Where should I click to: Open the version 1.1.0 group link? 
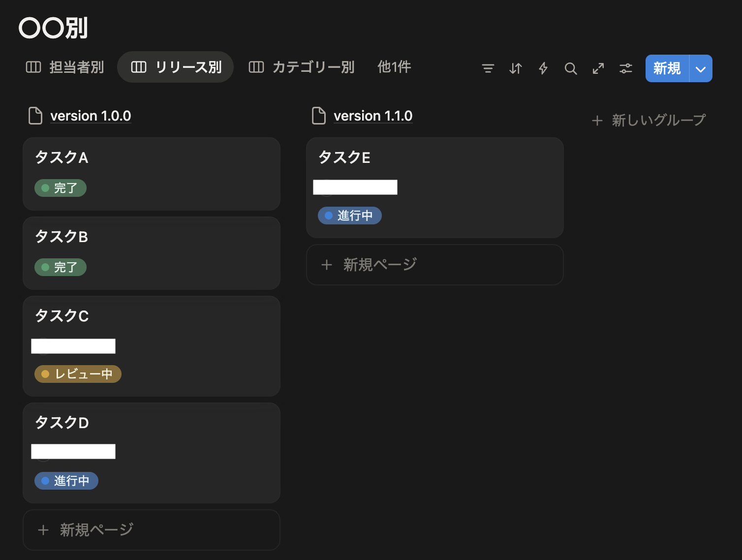coord(373,116)
